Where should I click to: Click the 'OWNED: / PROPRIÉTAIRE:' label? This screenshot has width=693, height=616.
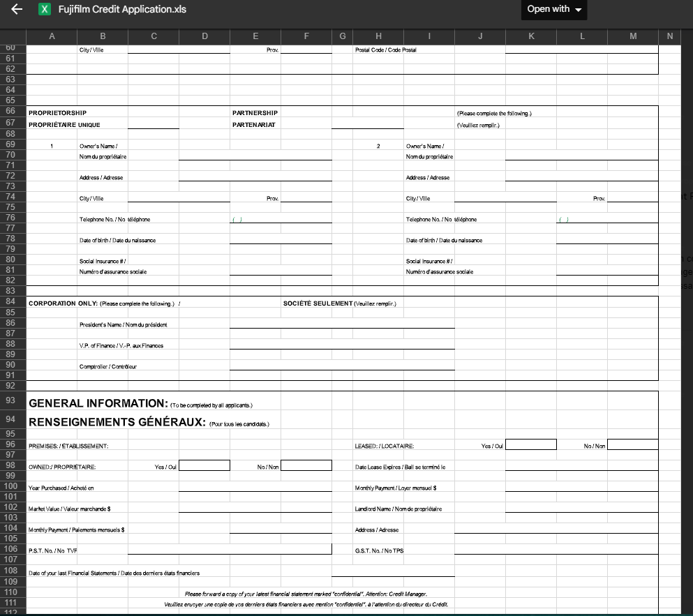(62, 467)
